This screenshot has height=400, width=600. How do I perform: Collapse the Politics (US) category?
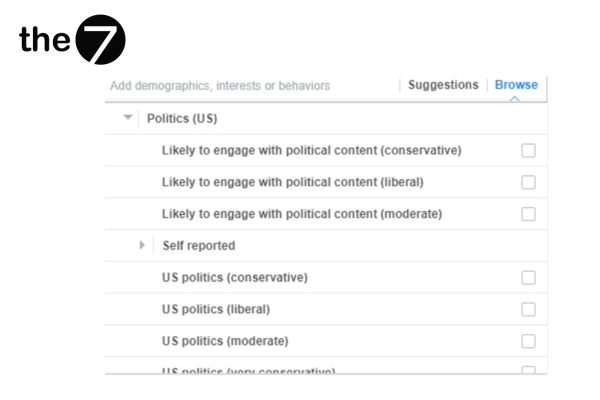(x=127, y=118)
